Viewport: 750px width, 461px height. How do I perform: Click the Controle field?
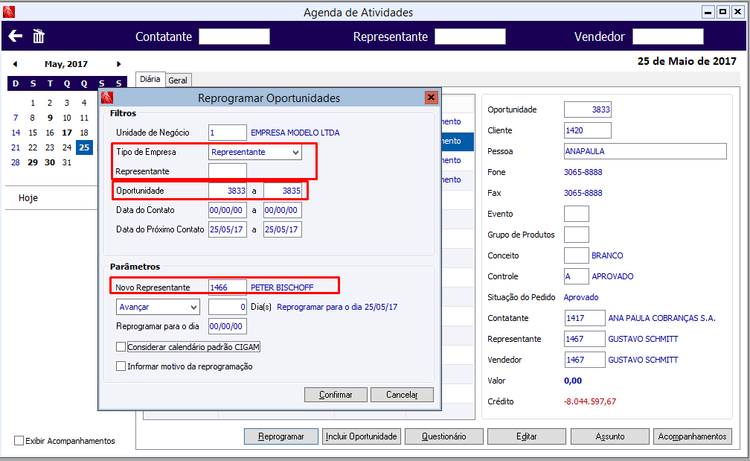tap(576, 276)
